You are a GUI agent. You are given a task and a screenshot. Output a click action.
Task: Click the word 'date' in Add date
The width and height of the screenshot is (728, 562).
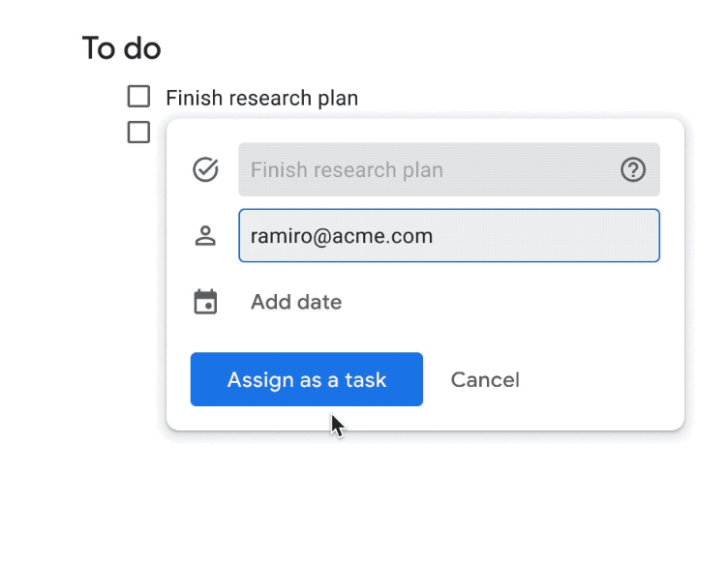[319, 302]
